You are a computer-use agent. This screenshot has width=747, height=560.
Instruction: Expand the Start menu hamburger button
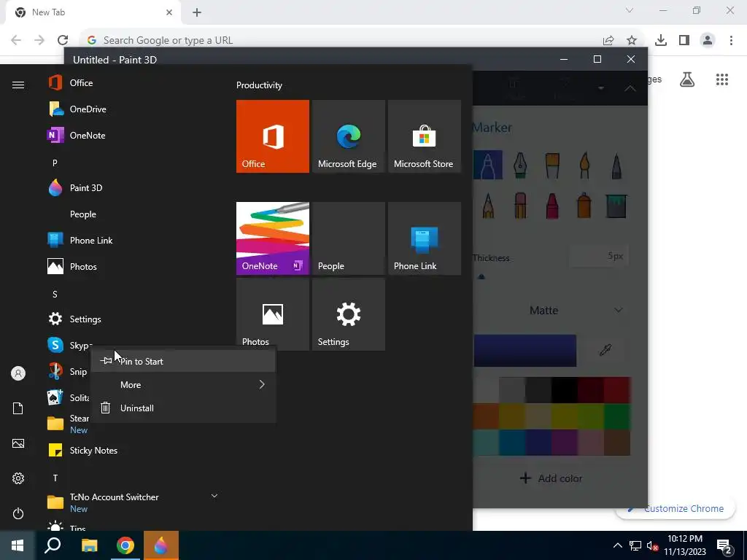tap(18, 85)
